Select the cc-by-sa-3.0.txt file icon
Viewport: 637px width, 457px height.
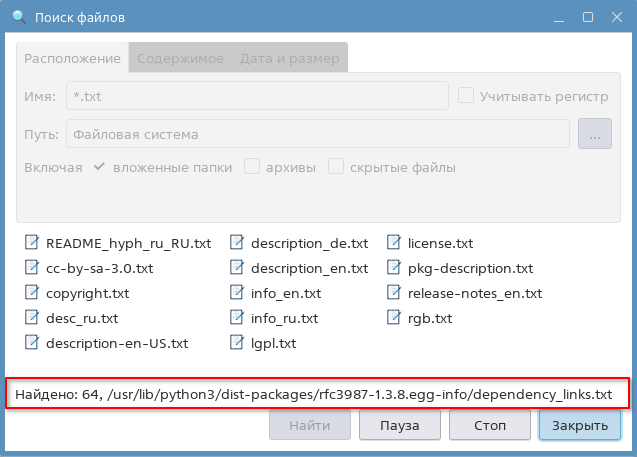(x=32, y=268)
